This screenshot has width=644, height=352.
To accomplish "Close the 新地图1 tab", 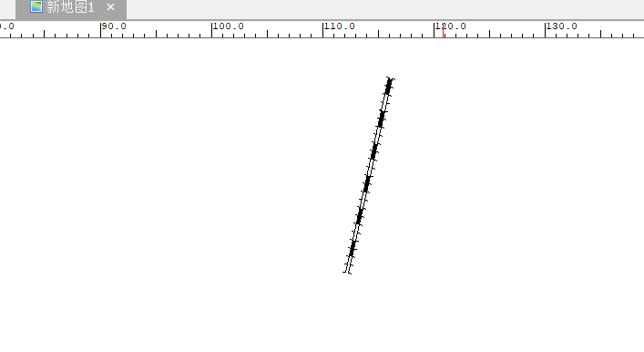I will pos(110,7).
